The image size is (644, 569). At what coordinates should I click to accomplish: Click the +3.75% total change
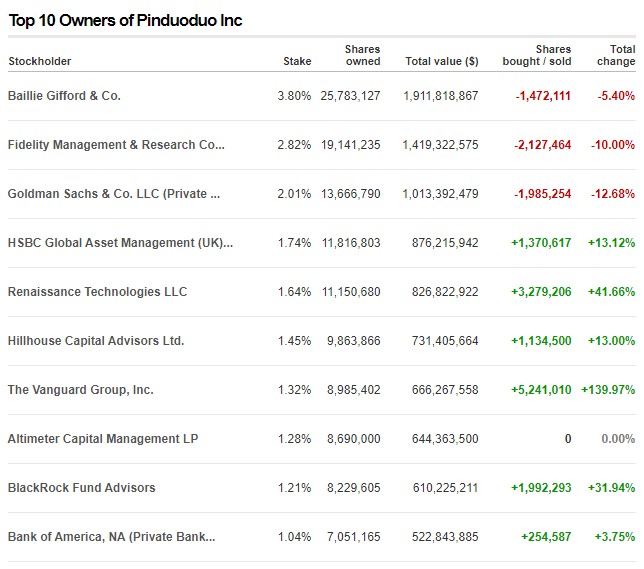pos(615,537)
